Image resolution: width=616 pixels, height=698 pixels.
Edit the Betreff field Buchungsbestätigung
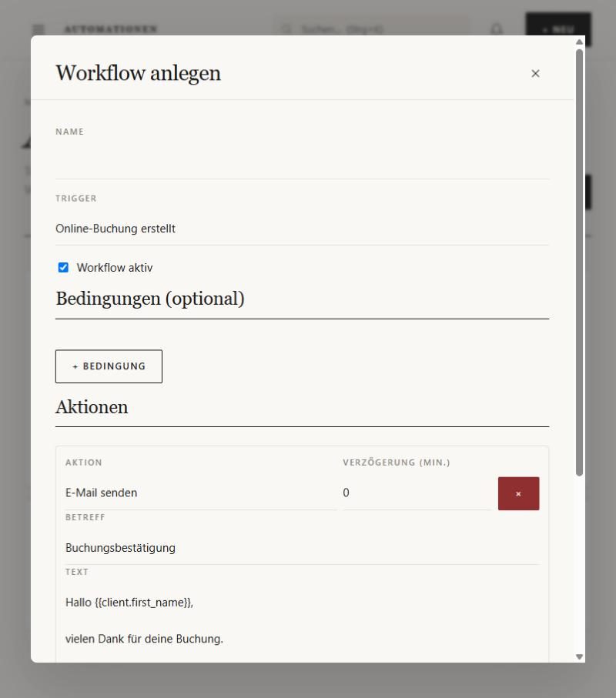coord(302,548)
